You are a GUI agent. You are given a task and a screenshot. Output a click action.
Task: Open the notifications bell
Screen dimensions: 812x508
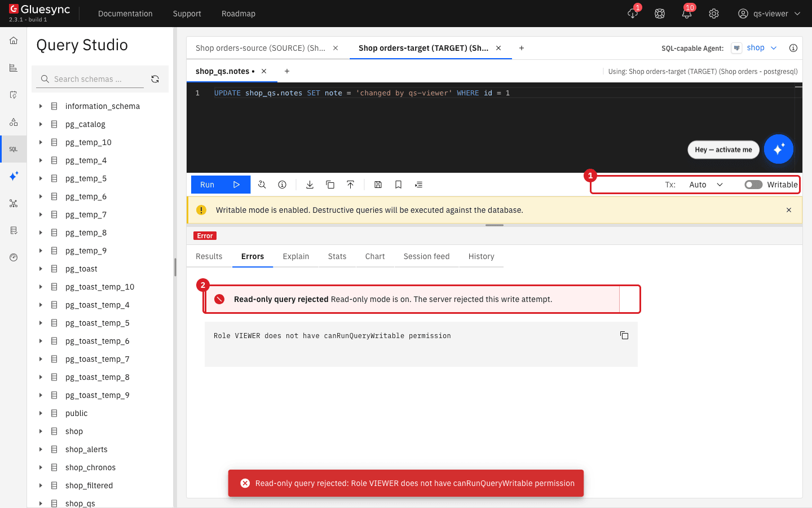point(687,14)
